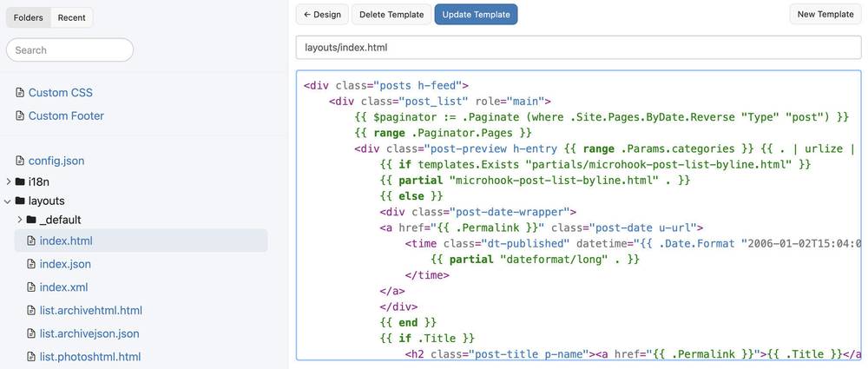Click the config.json file icon
868x369 pixels.
pyautogui.click(x=20, y=161)
